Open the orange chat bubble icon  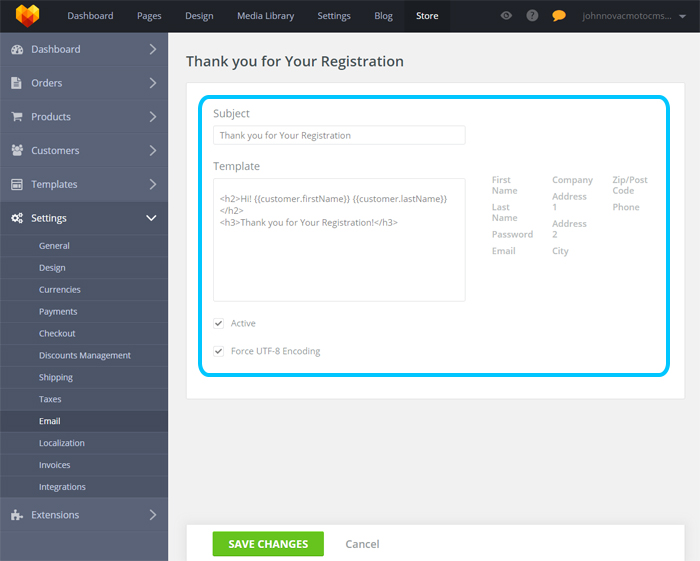tap(558, 16)
